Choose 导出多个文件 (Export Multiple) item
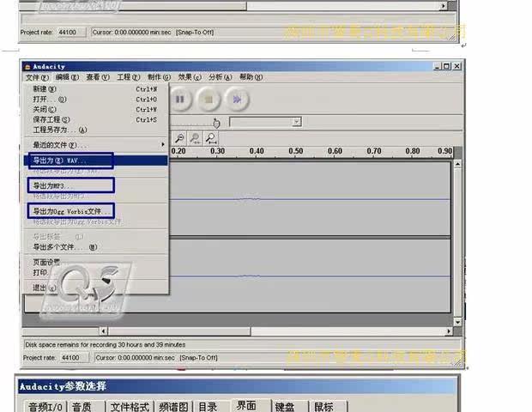The height and width of the screenshot is (412, 532). (x=96, y=247)
